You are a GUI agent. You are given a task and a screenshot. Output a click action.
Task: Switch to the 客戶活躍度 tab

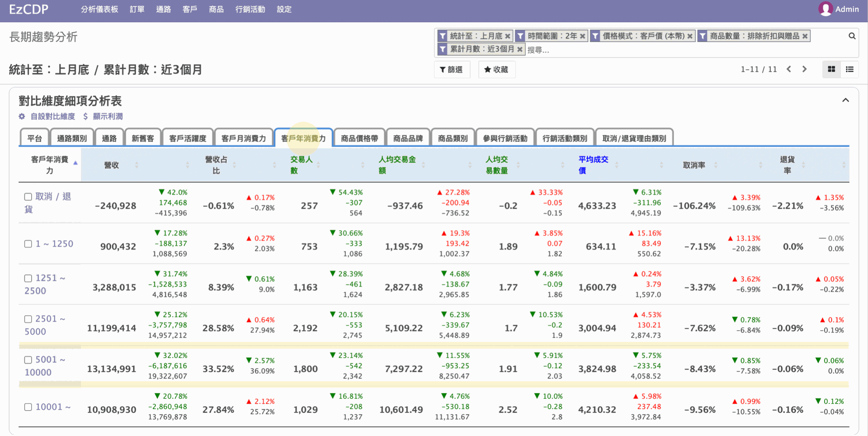coord(188,138)
